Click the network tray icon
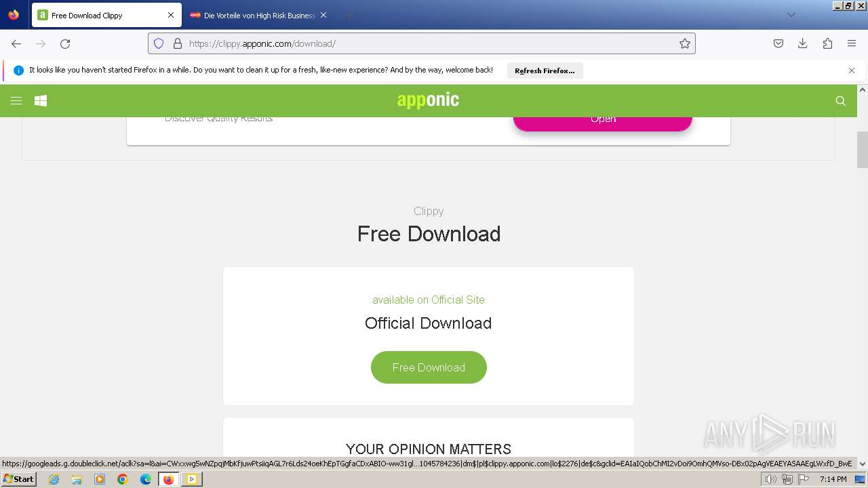 tap(787, 479)
